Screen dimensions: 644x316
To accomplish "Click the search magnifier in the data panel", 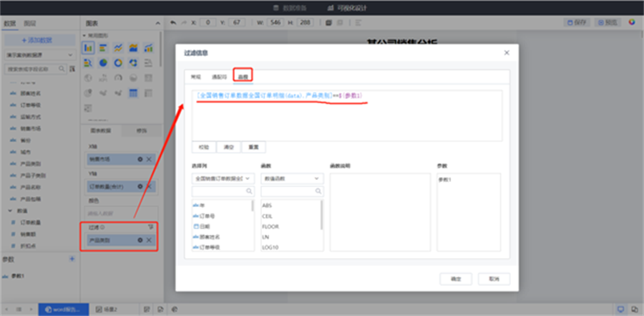I will click(x=62, y=69).
